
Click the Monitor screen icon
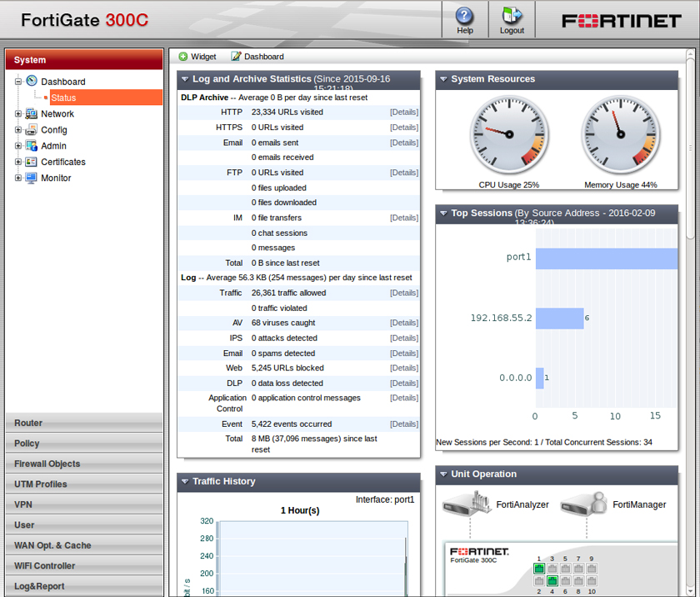coord(32,178)
